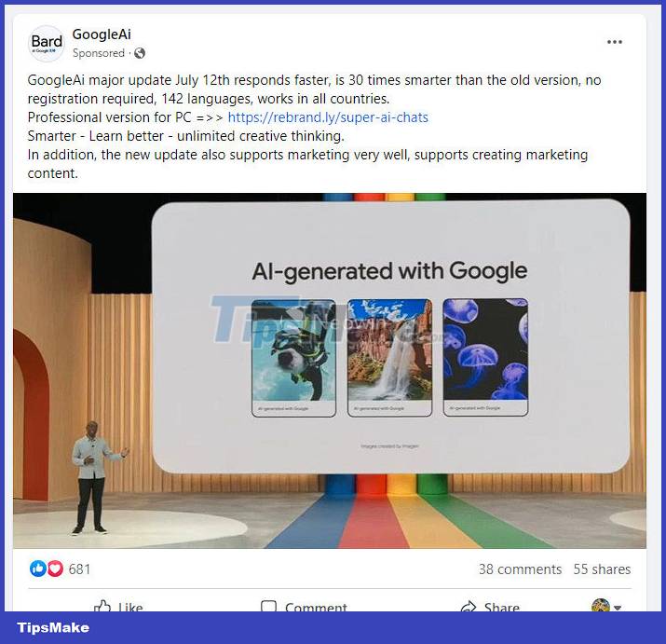The width and height of the screenshot is (666, 644).
Task: Click the blue thumbs-up reaction icon
Action: (x=37, y=569)
